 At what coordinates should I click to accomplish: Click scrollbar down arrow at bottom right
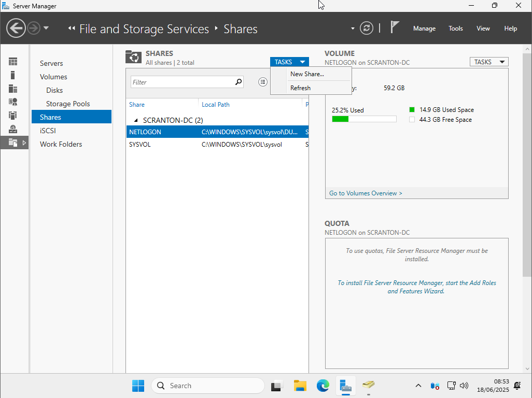(527, 369)
